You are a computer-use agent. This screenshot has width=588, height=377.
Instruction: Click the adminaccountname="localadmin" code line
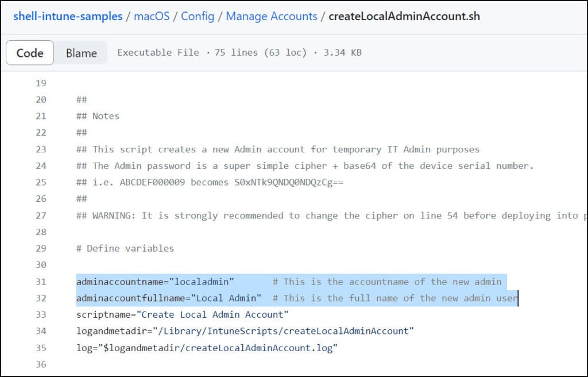point(155,282)
